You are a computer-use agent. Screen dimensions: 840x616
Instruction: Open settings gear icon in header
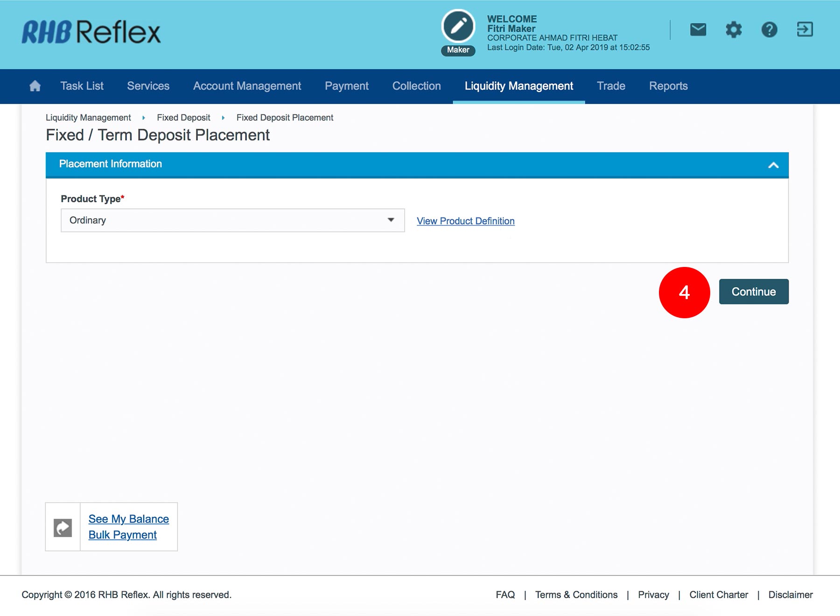pyautogui.click(x=733, y=30)
